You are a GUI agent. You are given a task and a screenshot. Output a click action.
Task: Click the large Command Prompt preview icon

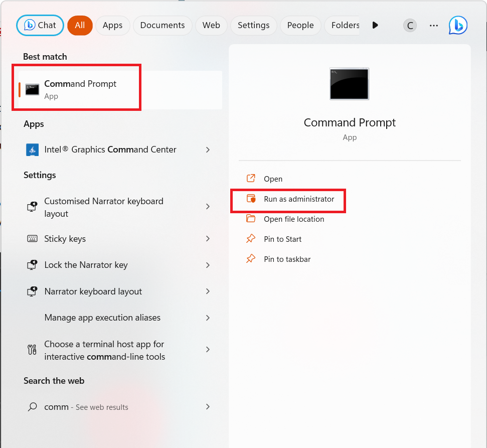point(350,84)
